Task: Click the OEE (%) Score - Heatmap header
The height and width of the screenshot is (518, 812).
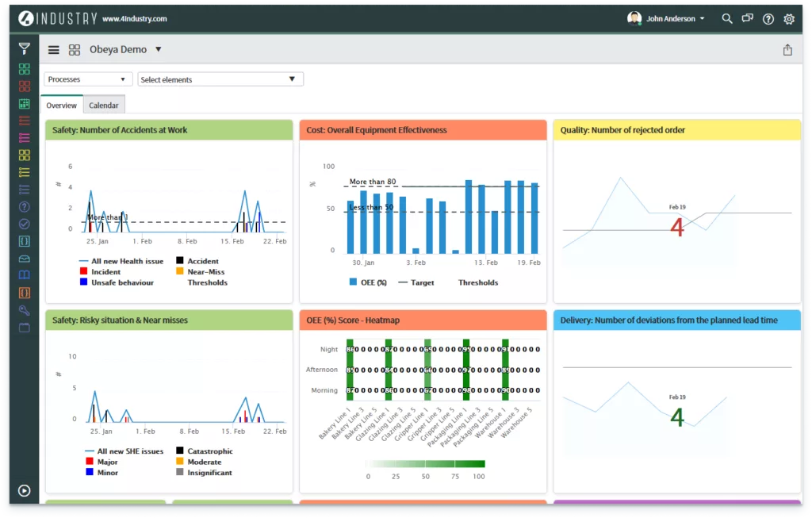Action: click(423, 320)
